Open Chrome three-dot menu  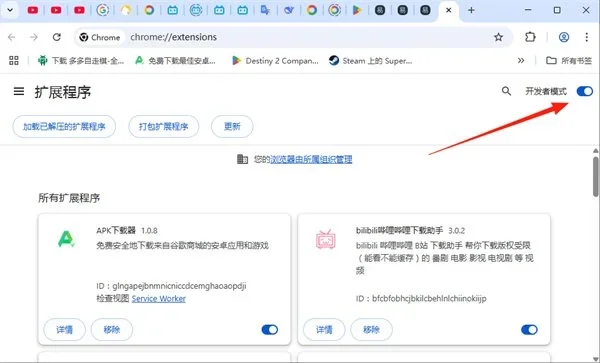click(x=586, y=37)
